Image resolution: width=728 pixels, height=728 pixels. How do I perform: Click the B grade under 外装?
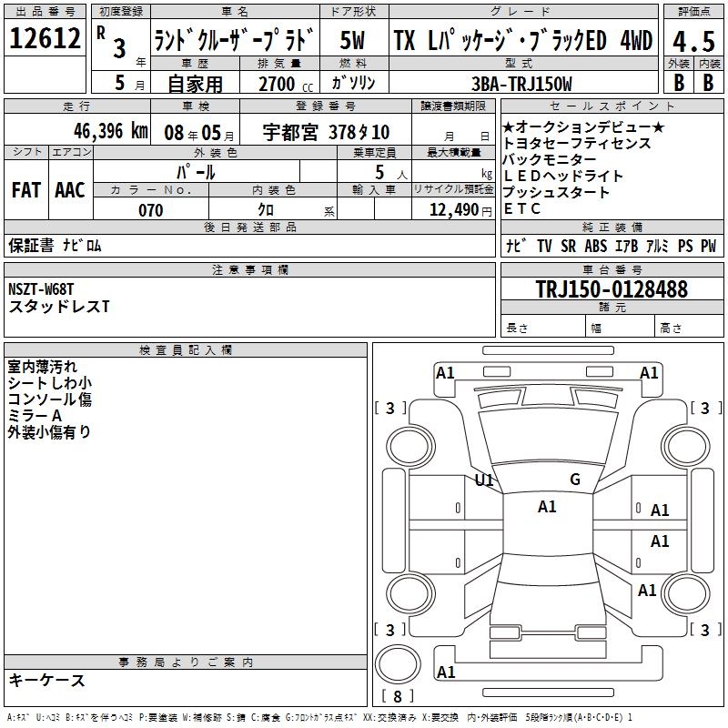click(679, 82)
